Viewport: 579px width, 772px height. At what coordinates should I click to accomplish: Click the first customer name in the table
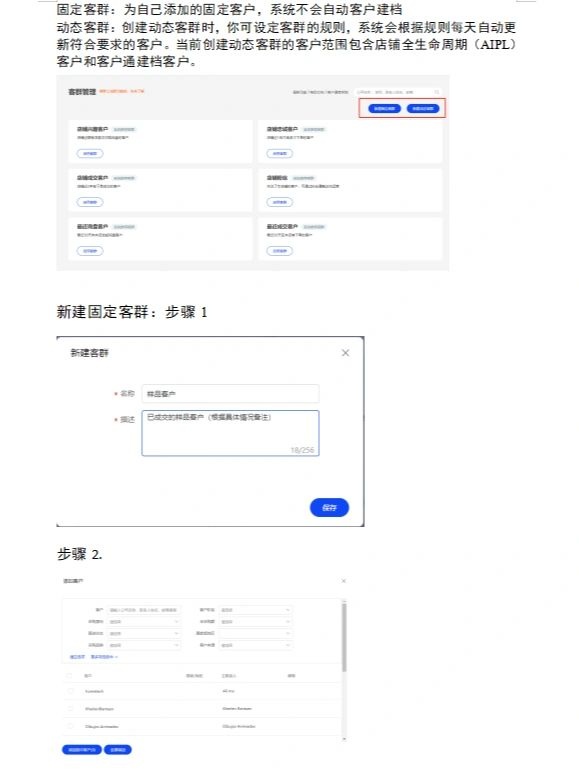(94, 691)
